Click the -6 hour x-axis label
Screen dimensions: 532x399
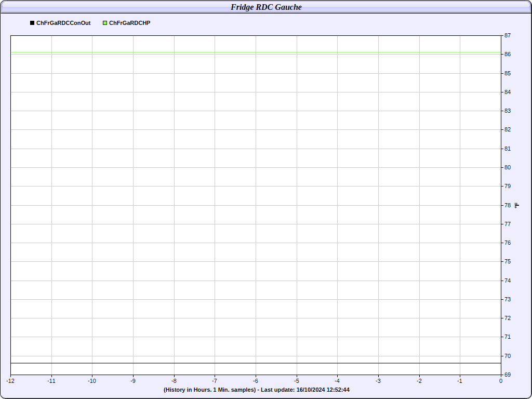point(256,381)
